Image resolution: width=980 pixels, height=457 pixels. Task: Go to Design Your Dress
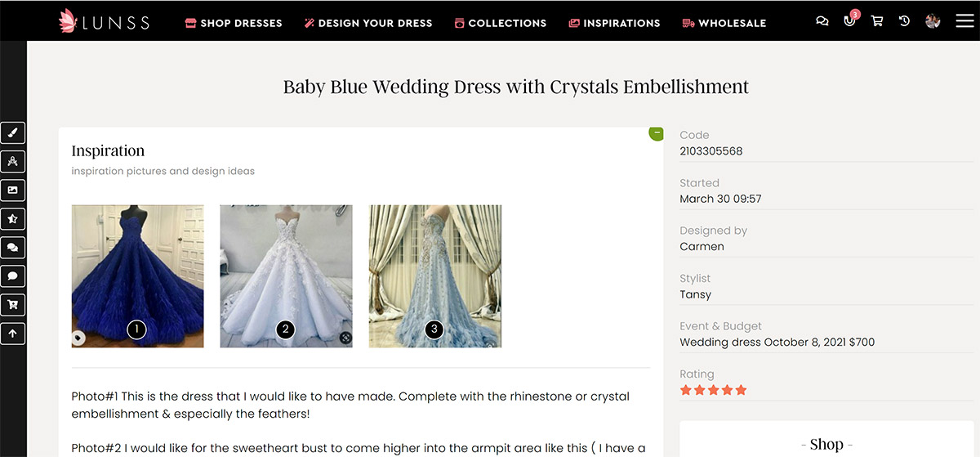(367, 23)
